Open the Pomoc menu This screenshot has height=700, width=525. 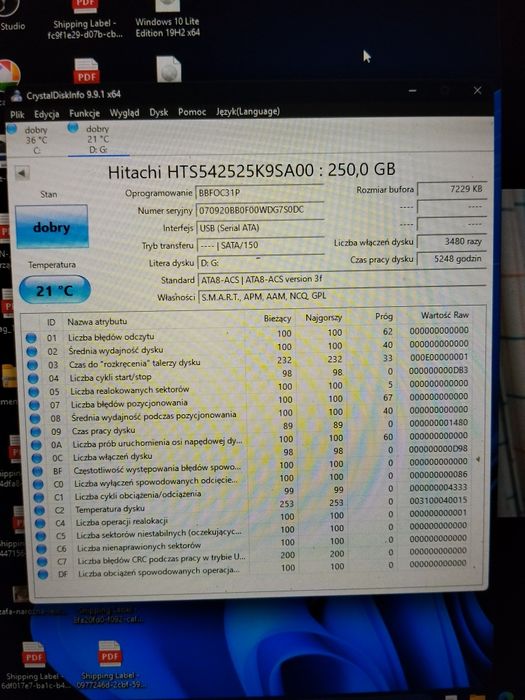192,112
